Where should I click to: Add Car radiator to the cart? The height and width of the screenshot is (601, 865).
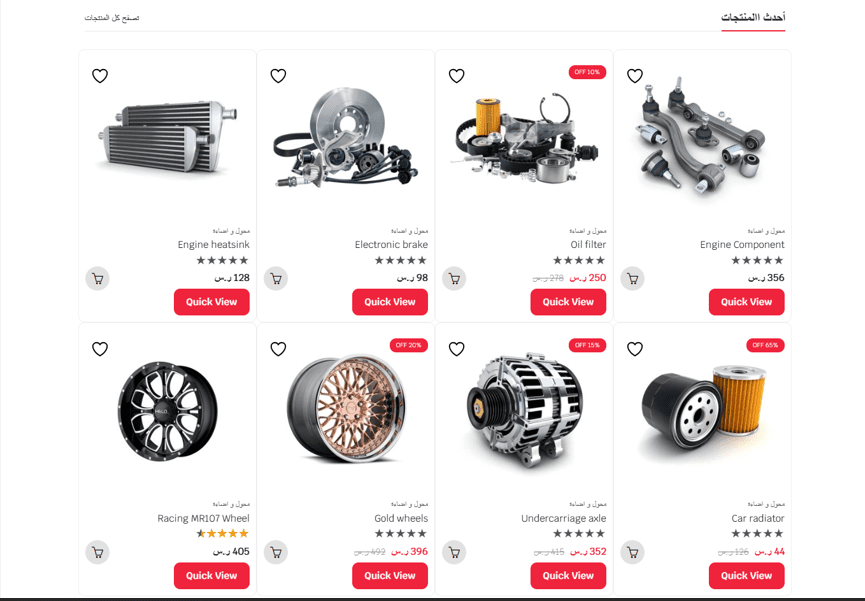[633, 552]
